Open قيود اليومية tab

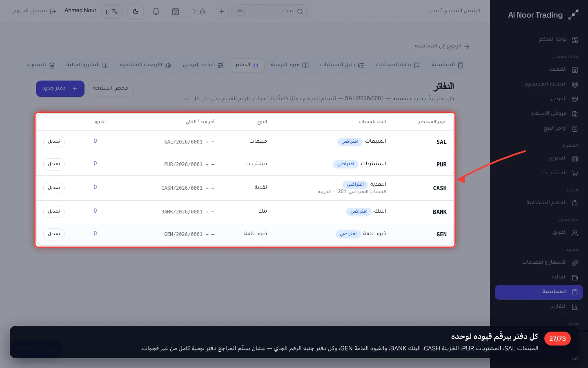[x=290, y=65]
